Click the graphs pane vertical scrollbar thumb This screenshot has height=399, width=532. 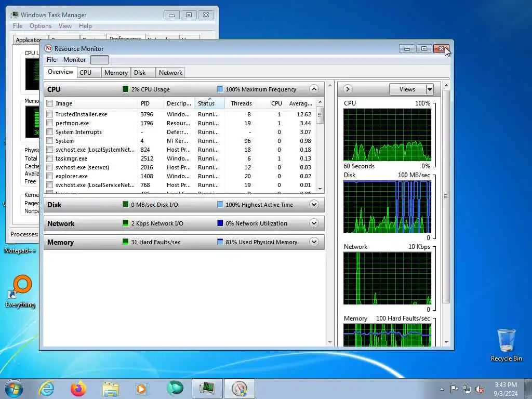click(x=446, y=196)
